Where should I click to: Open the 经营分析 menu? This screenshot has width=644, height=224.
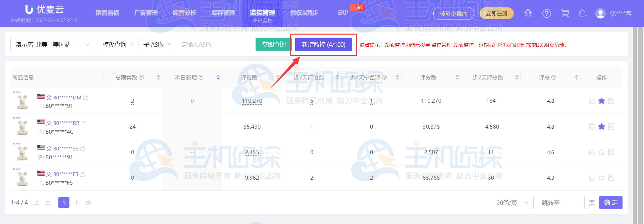[x=184, y=13]
